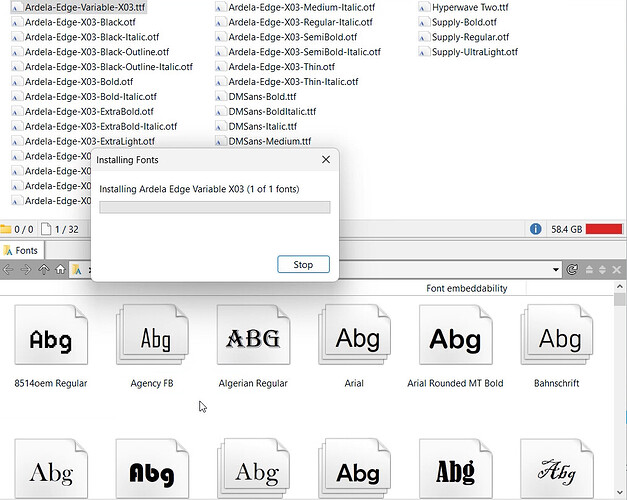Click the font installation progress bar
This screenshot has height=500, width=627.
coord(215,207)
